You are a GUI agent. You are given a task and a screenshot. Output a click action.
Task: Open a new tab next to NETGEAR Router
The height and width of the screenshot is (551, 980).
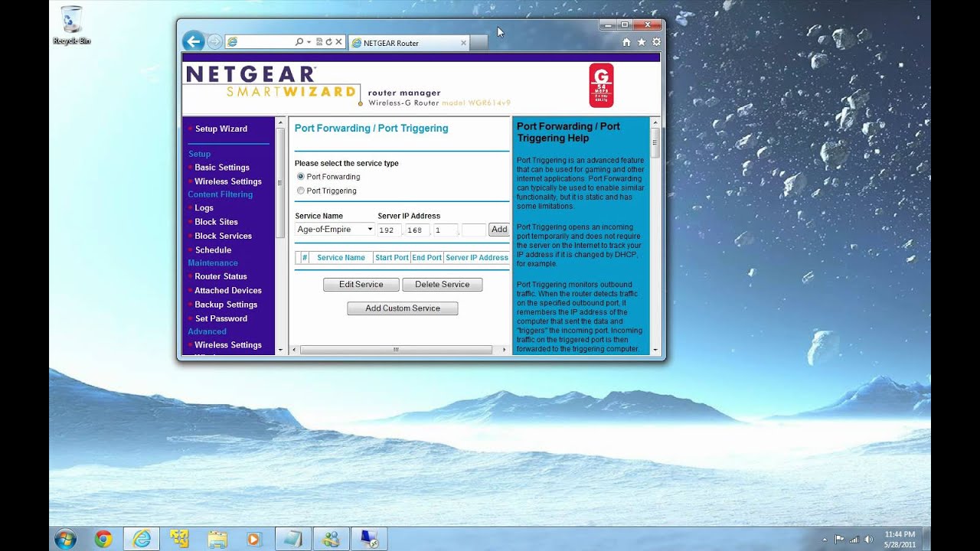(479, 43)
